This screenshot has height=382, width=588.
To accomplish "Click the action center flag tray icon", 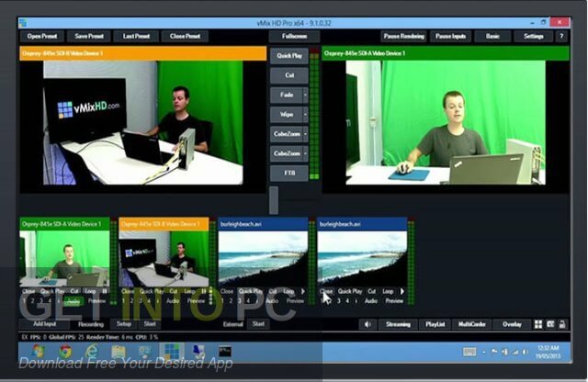I will (494, 352).
